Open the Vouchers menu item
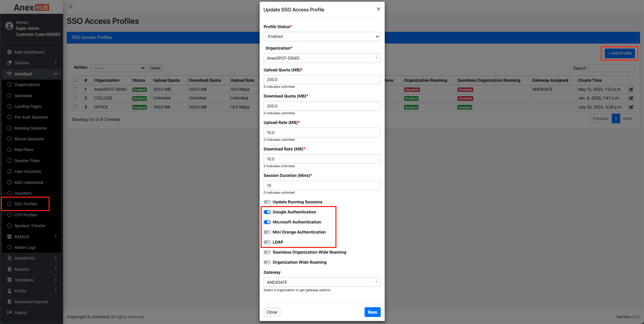Screen dimensions: 644x324 pyautogui.click(x=23, y=193)
